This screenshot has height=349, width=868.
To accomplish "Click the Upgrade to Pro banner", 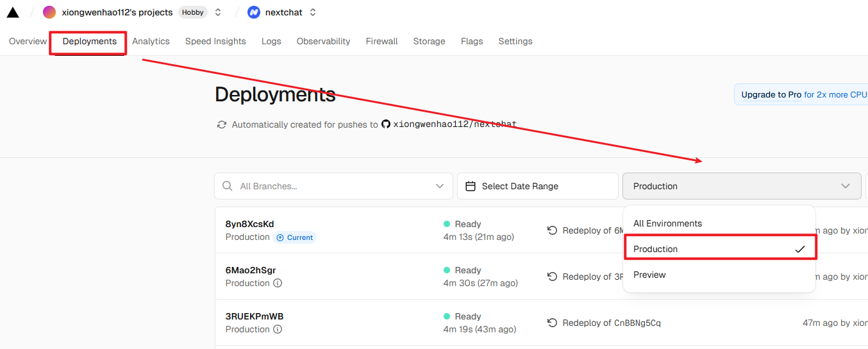I will click(x=801, y=94).
